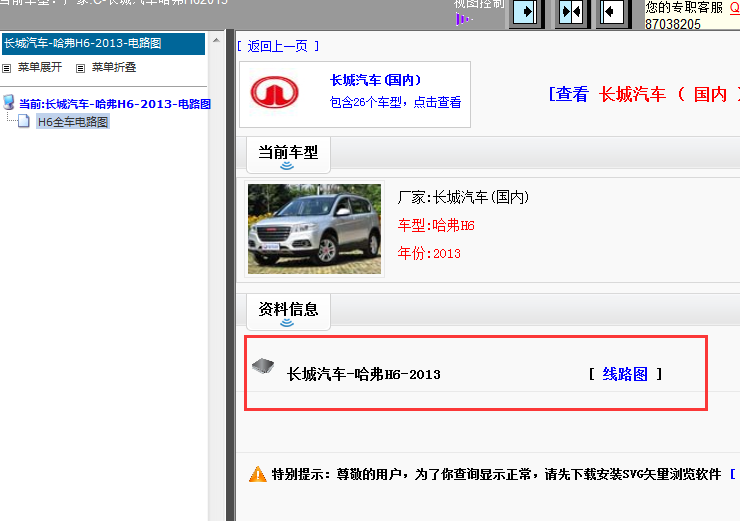Click the 厂家:长城汽车(国内) text
Image resolution: width=740 pixels, height=521 pixels.
tap(463, 197)
